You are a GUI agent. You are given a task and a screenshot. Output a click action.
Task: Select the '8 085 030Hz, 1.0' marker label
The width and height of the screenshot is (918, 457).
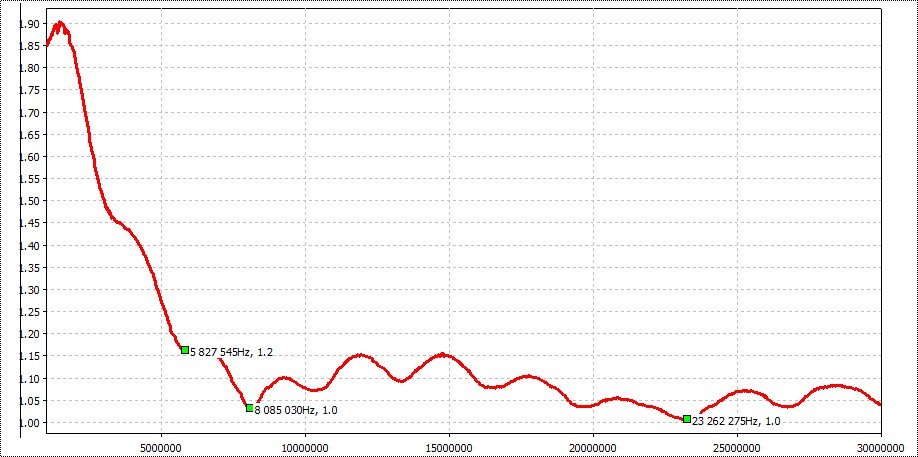point(295,410)
